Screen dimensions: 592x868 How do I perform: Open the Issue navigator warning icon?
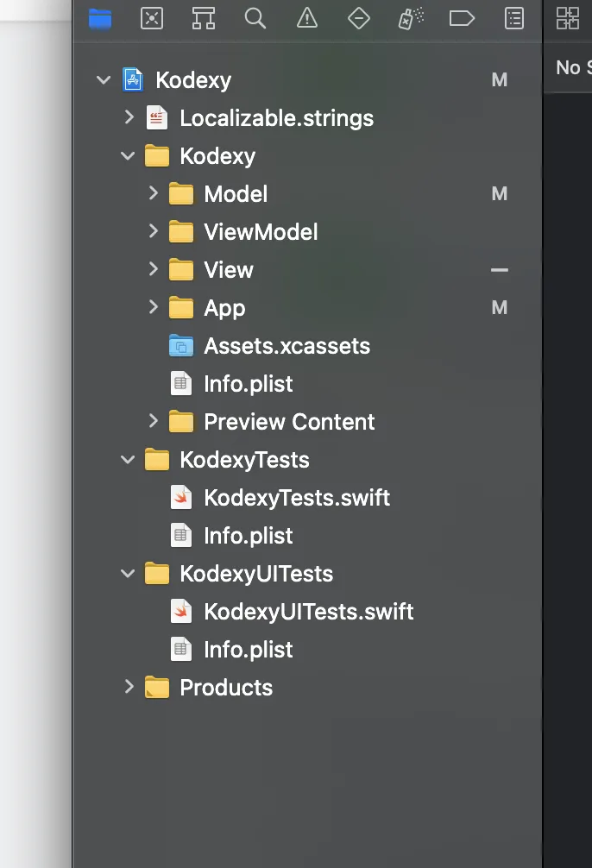[x=307, y=18]
